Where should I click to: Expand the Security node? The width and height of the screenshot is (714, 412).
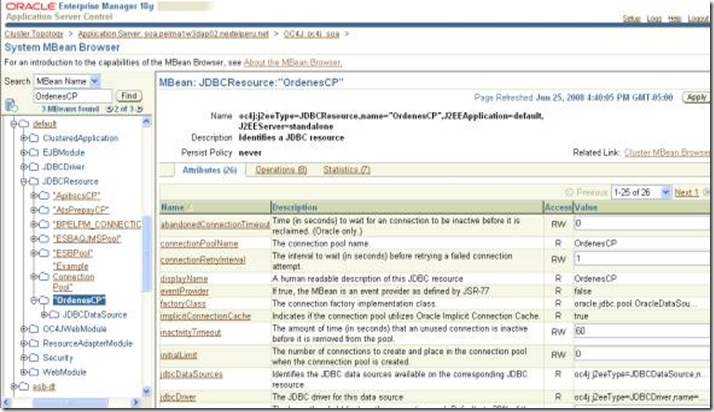[x=24, y=358]
